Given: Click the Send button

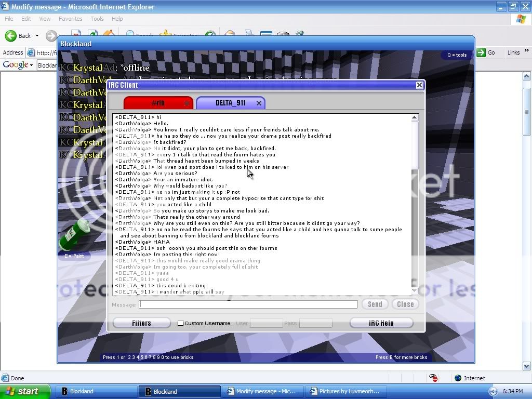Looking at the screenshot, I should point(375,304).
